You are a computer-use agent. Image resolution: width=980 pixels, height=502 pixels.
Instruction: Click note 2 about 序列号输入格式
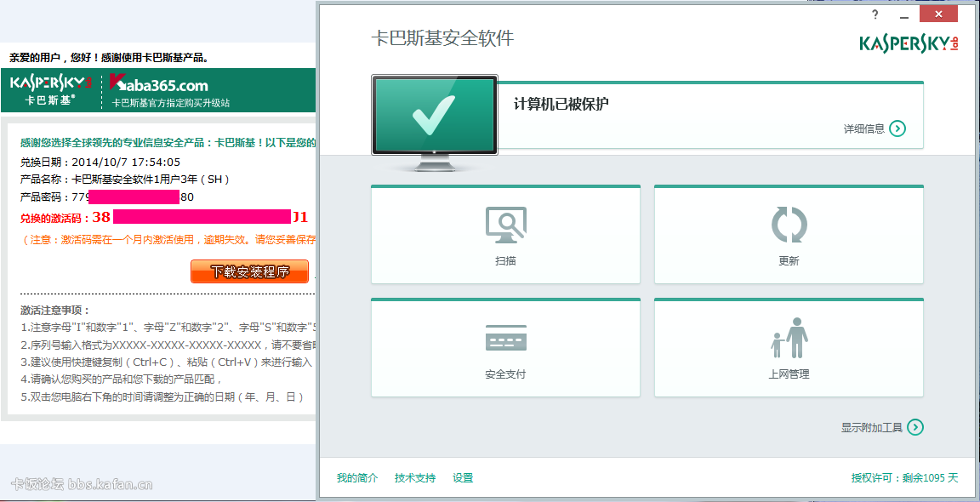(168, 345)
